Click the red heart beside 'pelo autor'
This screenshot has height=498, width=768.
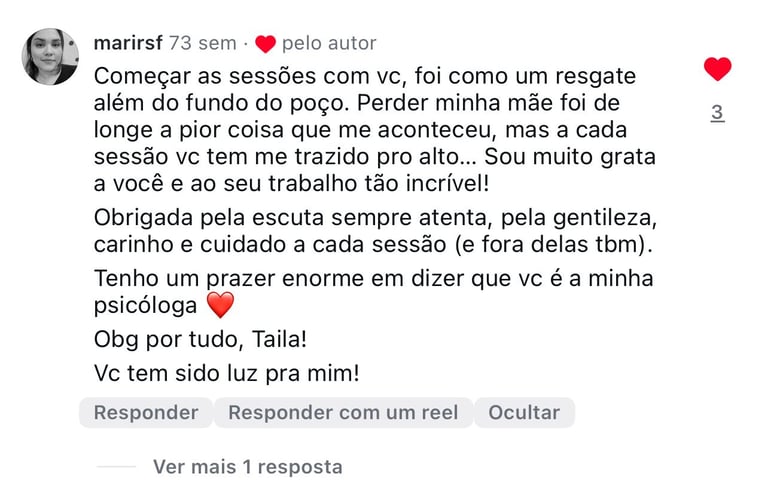[x=265, y=44]
